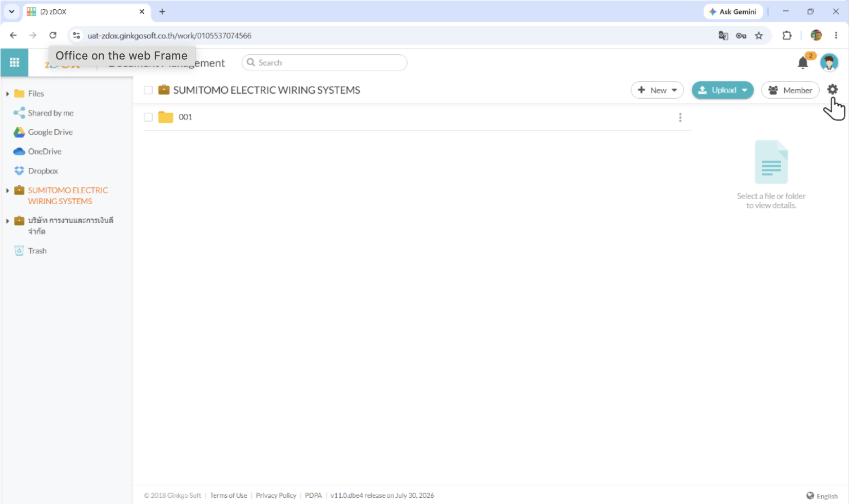
Task: Open Terms of Use link
Action: [228, 496]
